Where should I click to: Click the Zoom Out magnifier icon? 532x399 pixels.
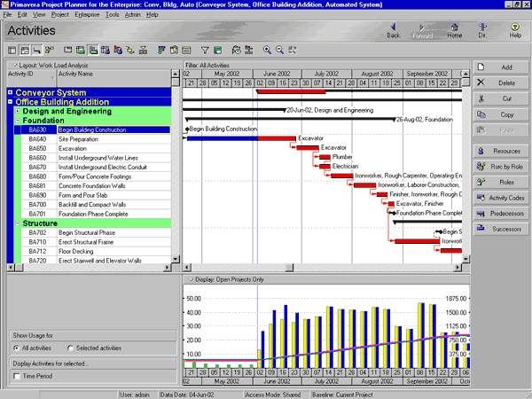[x=279, y=51]
